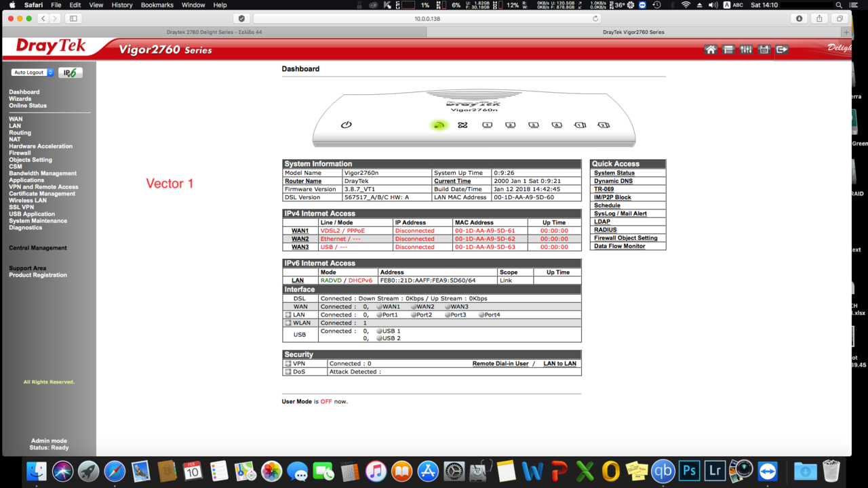
Task: Click the Wi-Fi icon in menu bar
Action: point(686,5)
